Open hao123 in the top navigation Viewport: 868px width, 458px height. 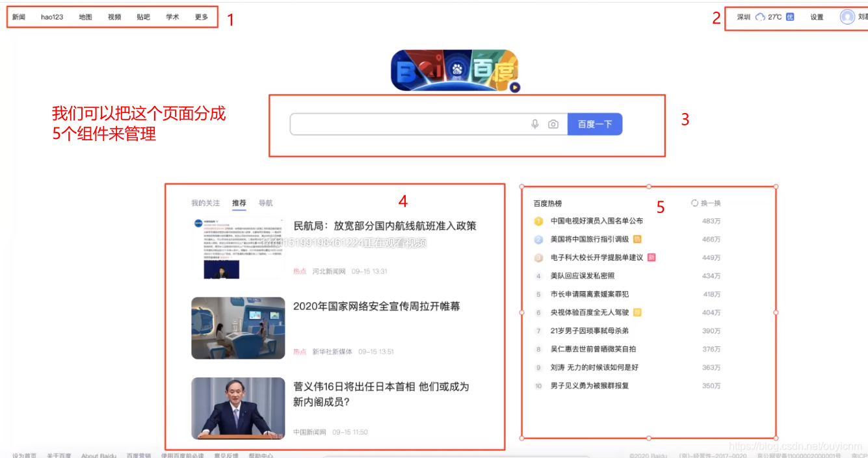coord(52,17)
